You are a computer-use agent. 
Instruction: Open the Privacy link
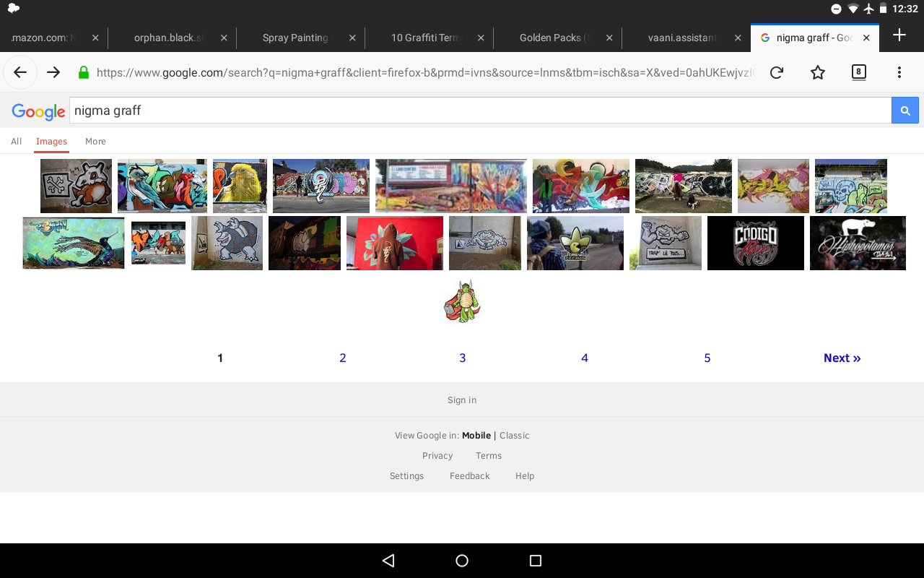(437, 456)
